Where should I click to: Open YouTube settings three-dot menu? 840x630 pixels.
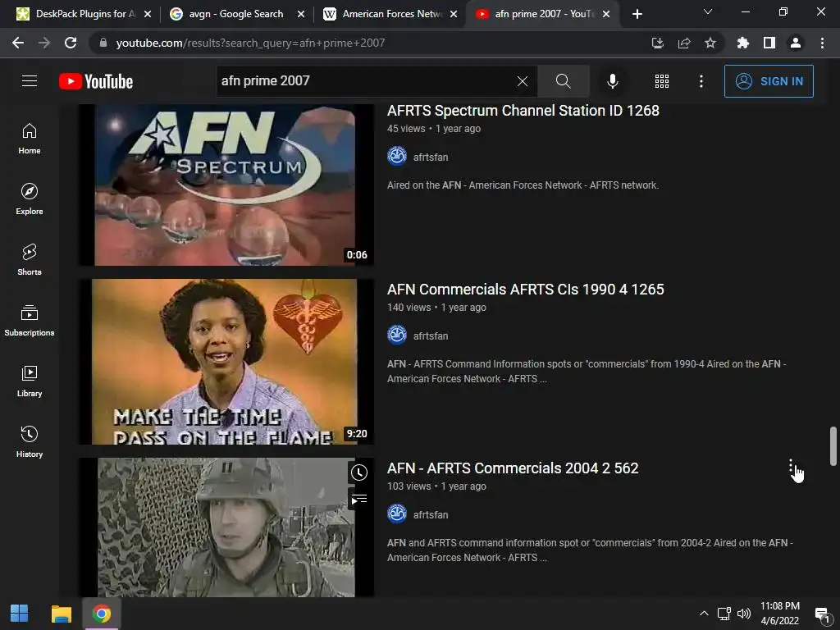701,81
